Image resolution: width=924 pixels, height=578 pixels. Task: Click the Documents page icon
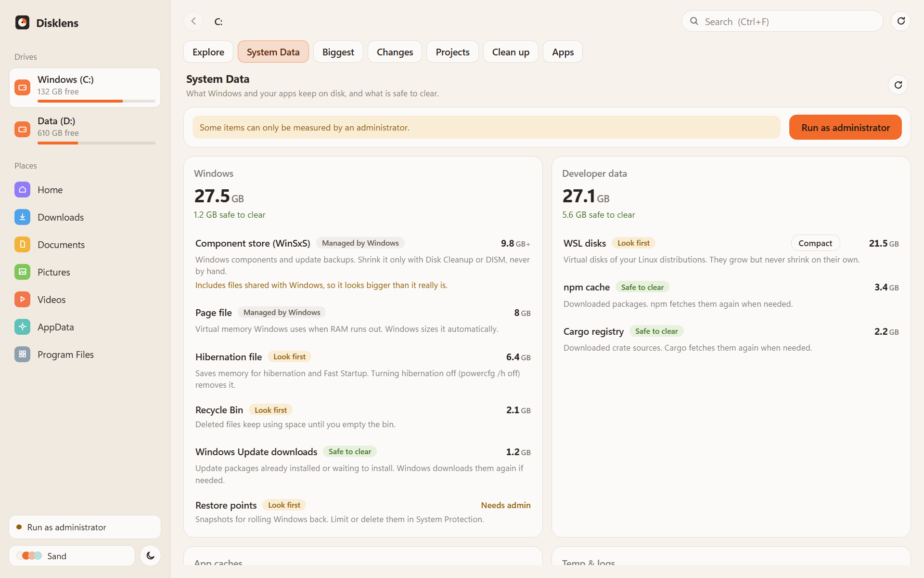(22, 245)
